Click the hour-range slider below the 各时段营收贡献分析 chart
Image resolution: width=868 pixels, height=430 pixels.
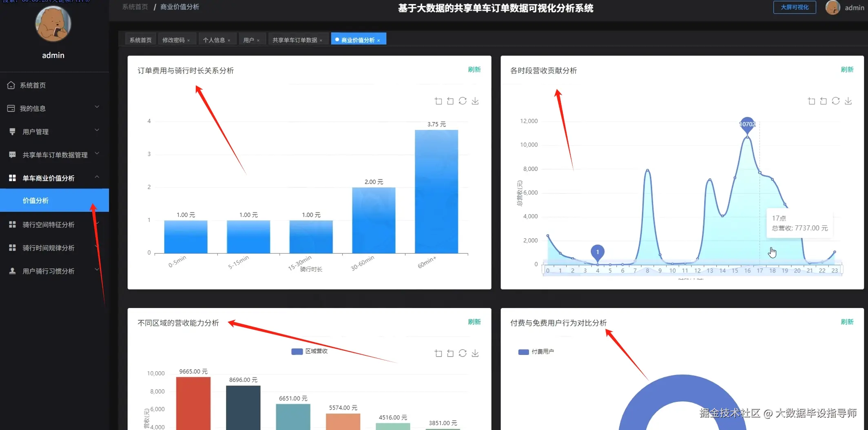point(689,270)
